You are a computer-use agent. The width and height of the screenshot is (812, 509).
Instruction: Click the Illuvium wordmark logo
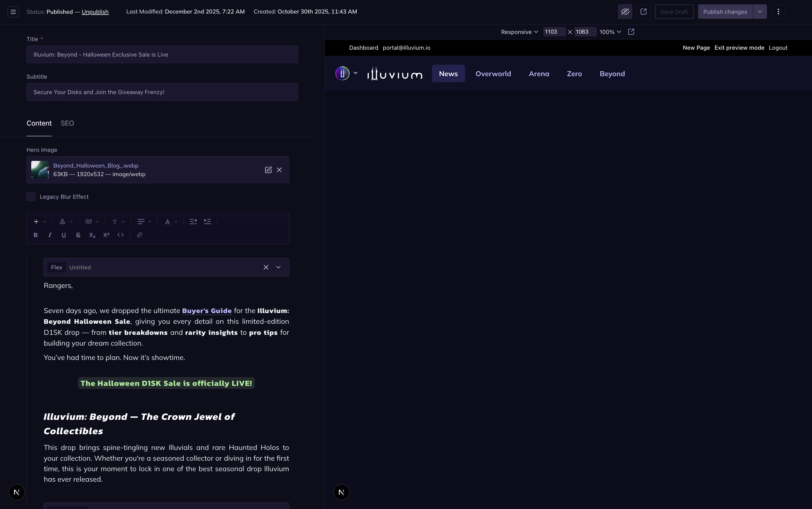click(394, 73)
